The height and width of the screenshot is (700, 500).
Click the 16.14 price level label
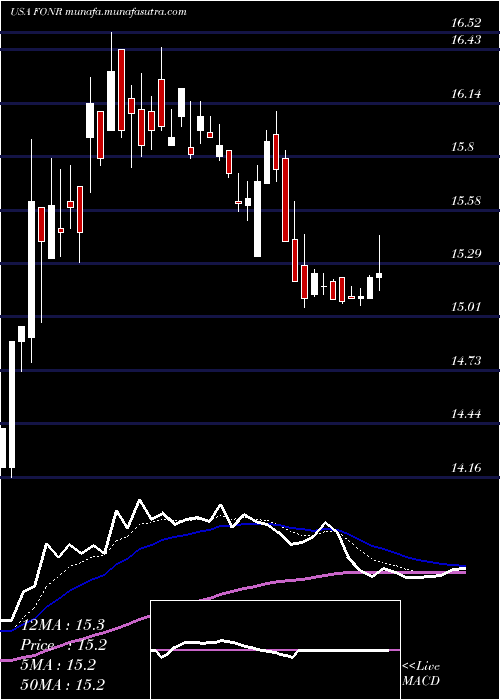tap(466, 94)
